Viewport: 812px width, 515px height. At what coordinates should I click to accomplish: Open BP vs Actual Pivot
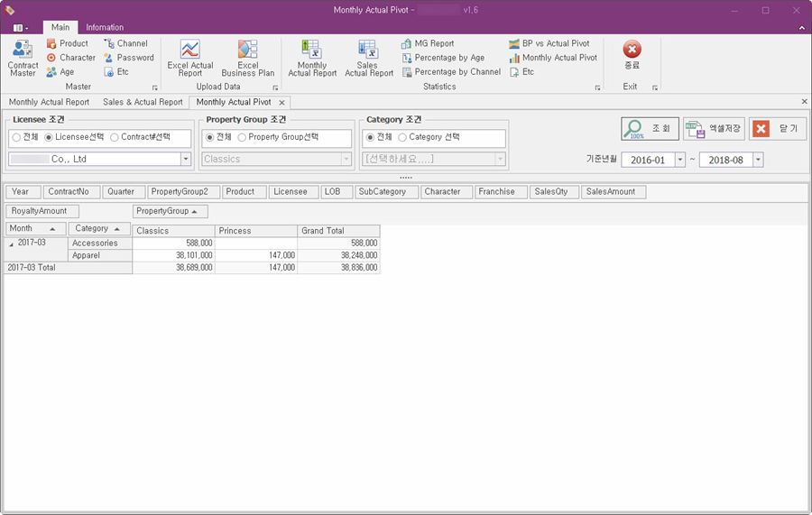549,43
